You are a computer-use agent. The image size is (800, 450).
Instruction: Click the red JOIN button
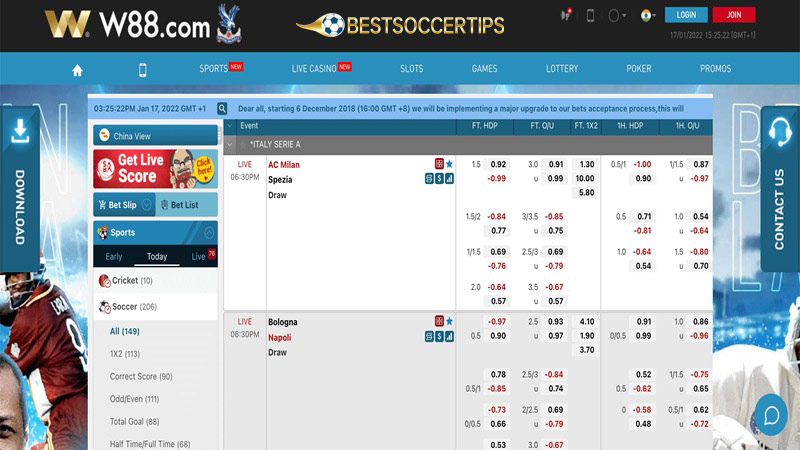pyautogui.click(x=734, y=15)
